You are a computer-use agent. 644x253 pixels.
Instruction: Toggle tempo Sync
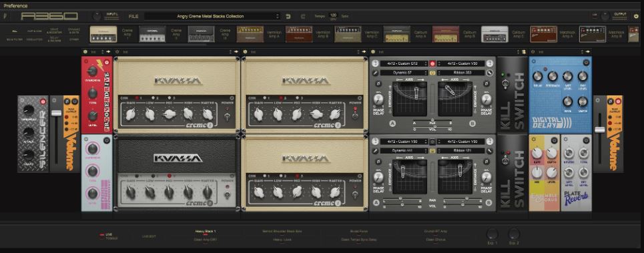(x=345, y=17)
